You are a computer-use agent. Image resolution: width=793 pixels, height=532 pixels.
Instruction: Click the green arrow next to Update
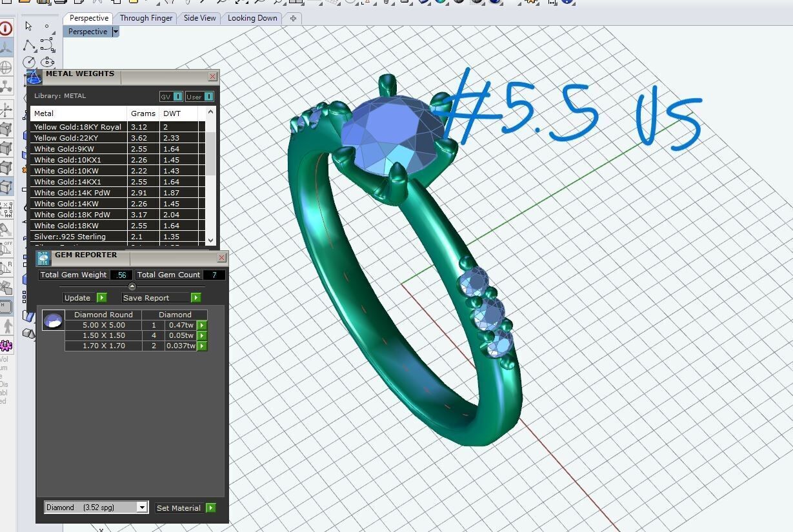[101, 298]
